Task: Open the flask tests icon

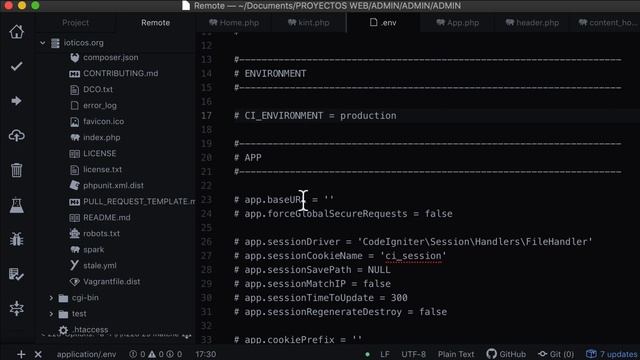Action: pyautogui.click(x=16, y=205)
